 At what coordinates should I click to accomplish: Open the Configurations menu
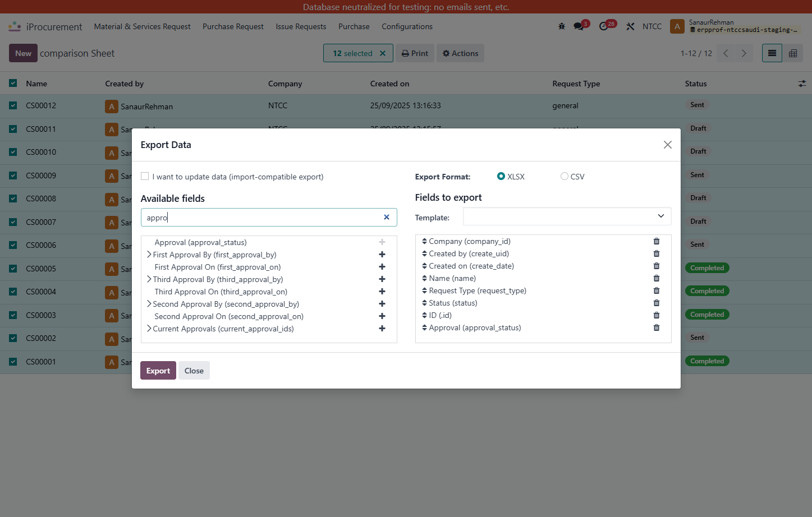click(x=407, y=26)
